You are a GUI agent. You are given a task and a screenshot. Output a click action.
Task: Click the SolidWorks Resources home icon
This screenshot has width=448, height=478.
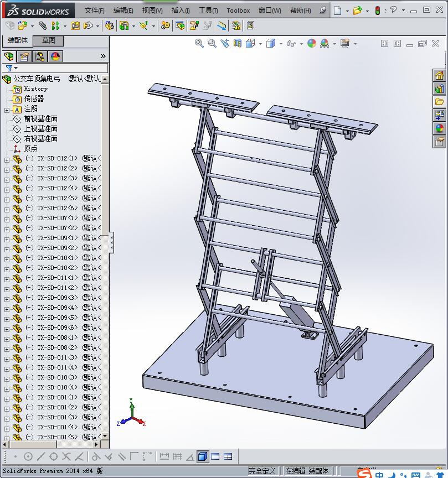(439, 75)
